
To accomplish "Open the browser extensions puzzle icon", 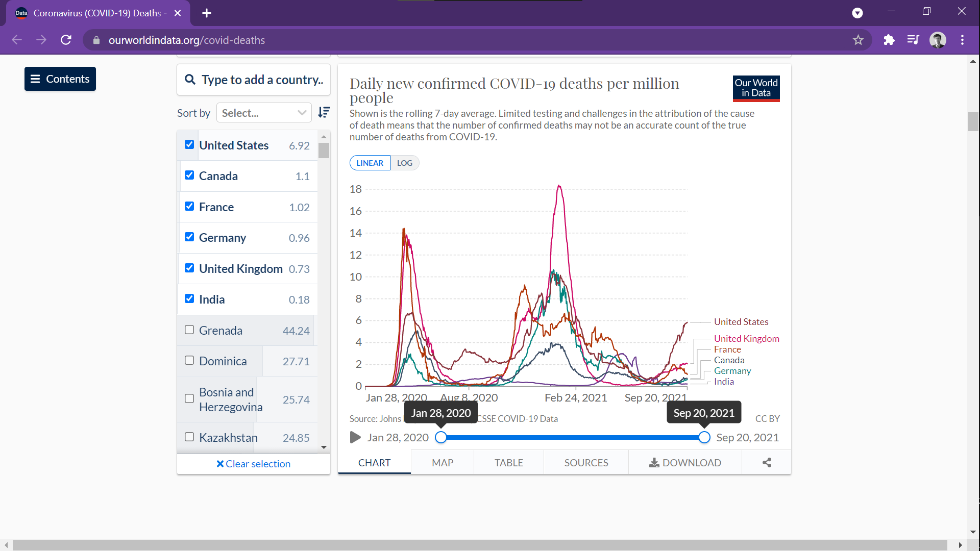I will 889,40.
